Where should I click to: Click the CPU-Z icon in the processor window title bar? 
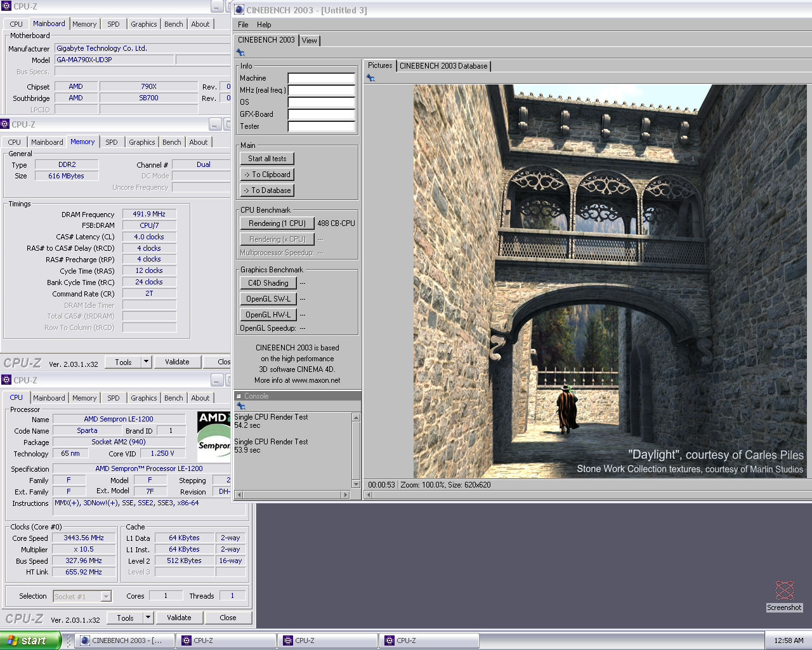click(6, 380)
